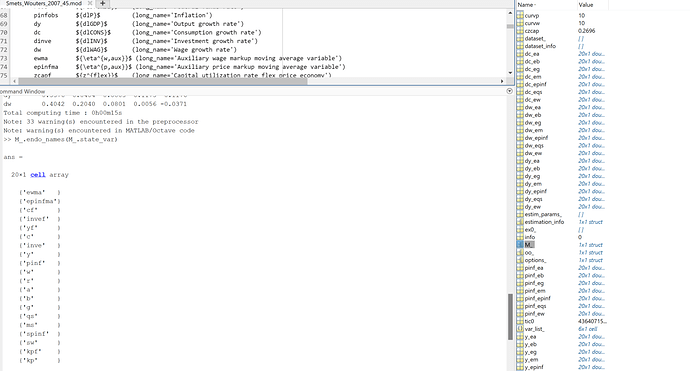Click the '6x1 cell' value of var_list_
Screen dimensions: 690x371
pyautogui.click(x=587, y=329)
